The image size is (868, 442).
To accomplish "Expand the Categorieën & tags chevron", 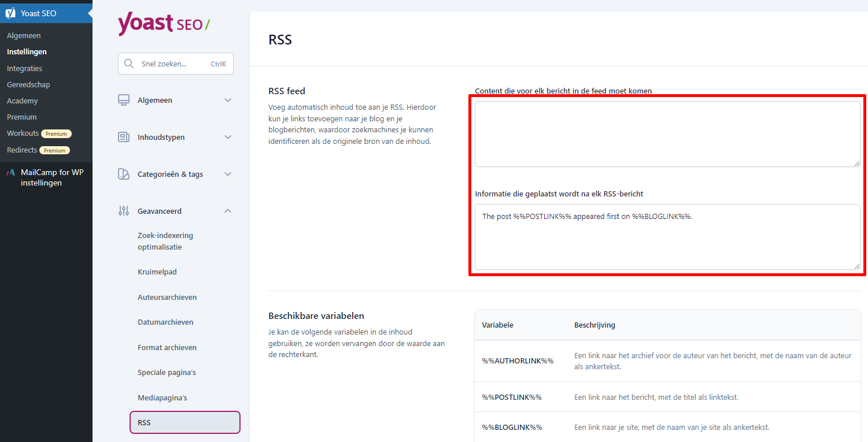I will coord(228,174).
